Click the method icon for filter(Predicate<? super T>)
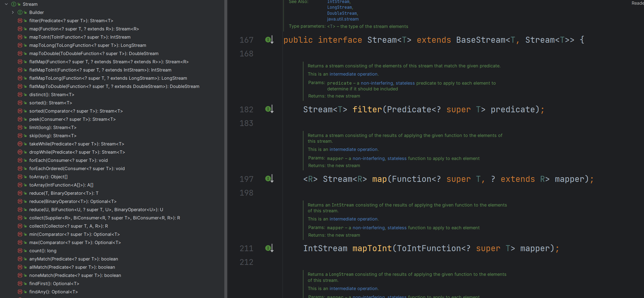Viewport: 644px width, 298px height. coord(20,21)
